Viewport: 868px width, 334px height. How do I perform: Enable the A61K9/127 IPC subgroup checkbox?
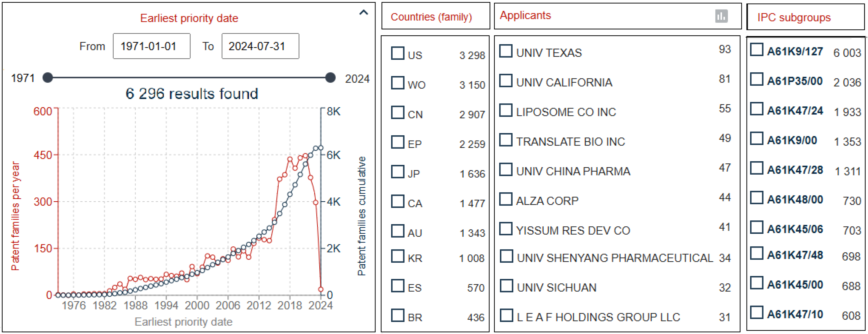pyautogui.click(x=756, y=50)
